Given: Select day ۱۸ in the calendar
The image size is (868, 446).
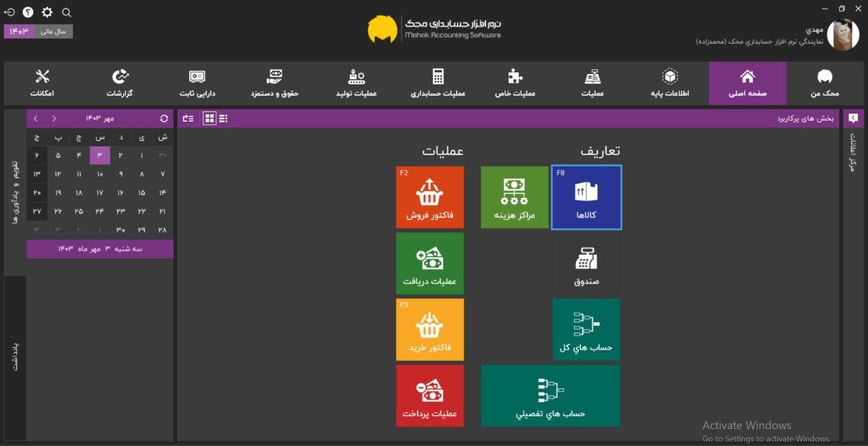Looking at the screenshot, I should pyautogui.click(x=79, y=193).
